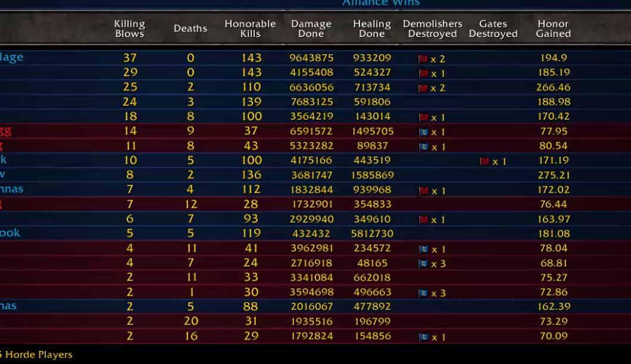Screen dimensions: 631x364
Task: Click Alliance flag icon in 68.81 honor row
Action: [423, 264]
